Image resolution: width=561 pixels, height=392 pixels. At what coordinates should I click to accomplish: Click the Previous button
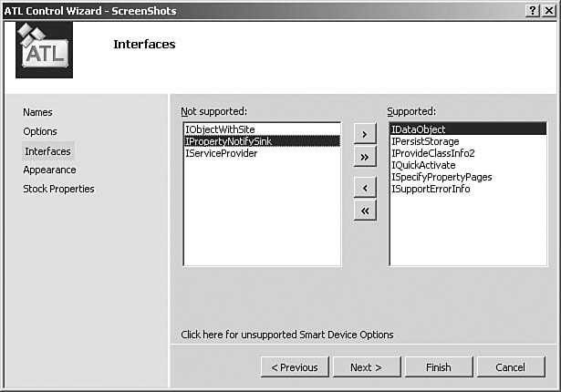pyautogui.click(x=295, y=367)
